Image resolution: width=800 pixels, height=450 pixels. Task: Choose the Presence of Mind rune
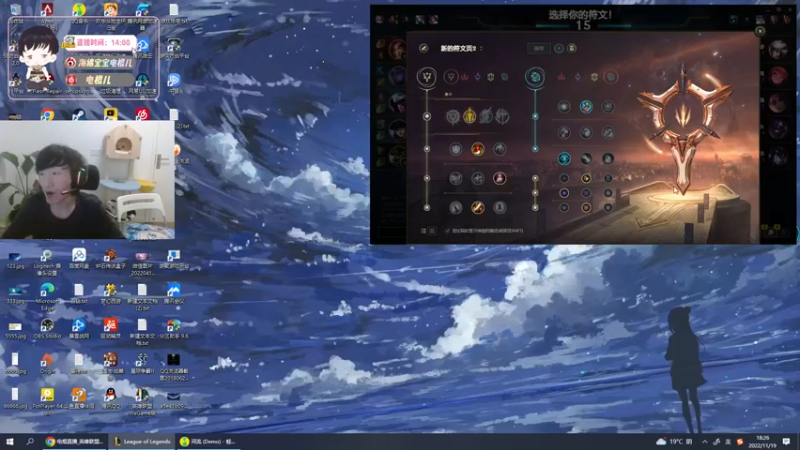pos(499,148)
